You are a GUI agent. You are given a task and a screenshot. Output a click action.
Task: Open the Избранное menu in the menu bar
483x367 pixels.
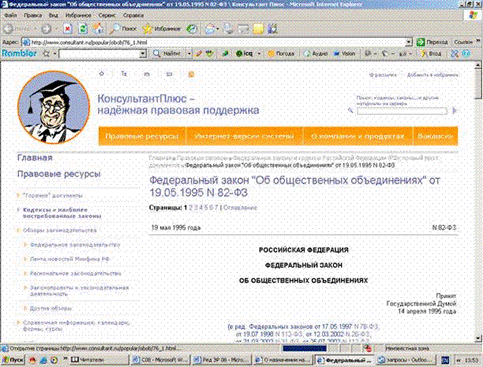(x=78, y=15)
